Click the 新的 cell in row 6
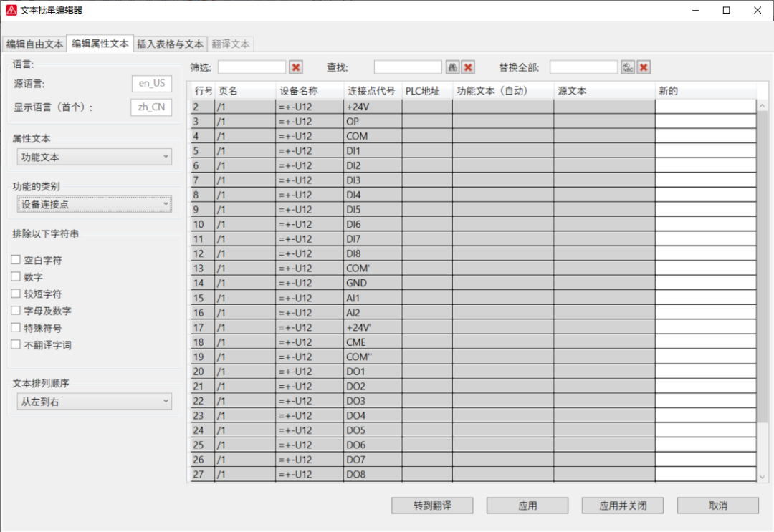Image resolution: width=774 pixels, height=532 pixels. click(706, 165)
